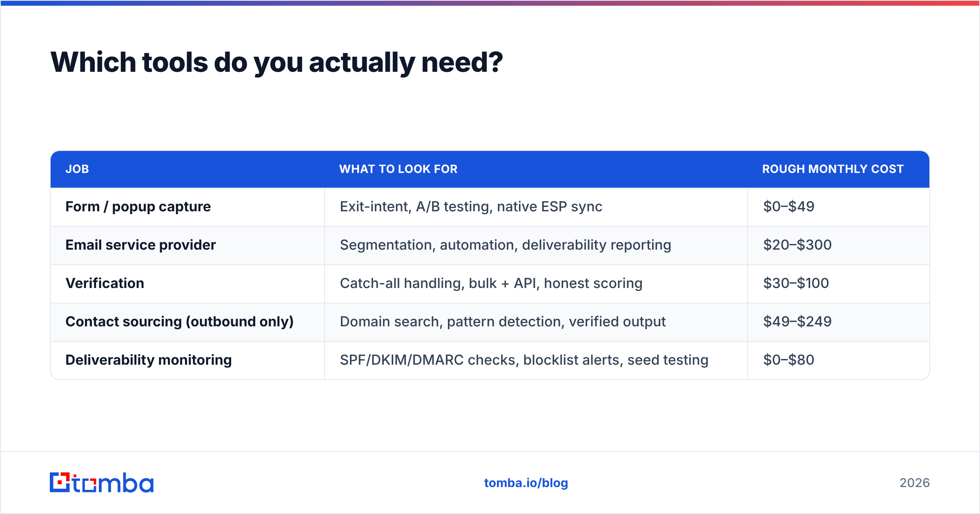Screen dimensions: 980x514
Task: Select the ROUGH MONTHLY COST column header
Action: tap(833, 169)
